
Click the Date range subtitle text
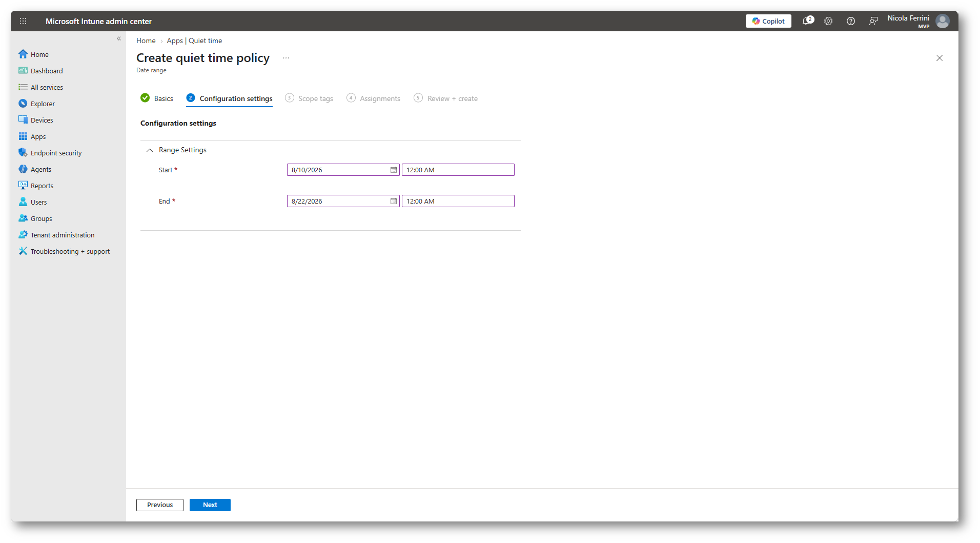[151, 70]
